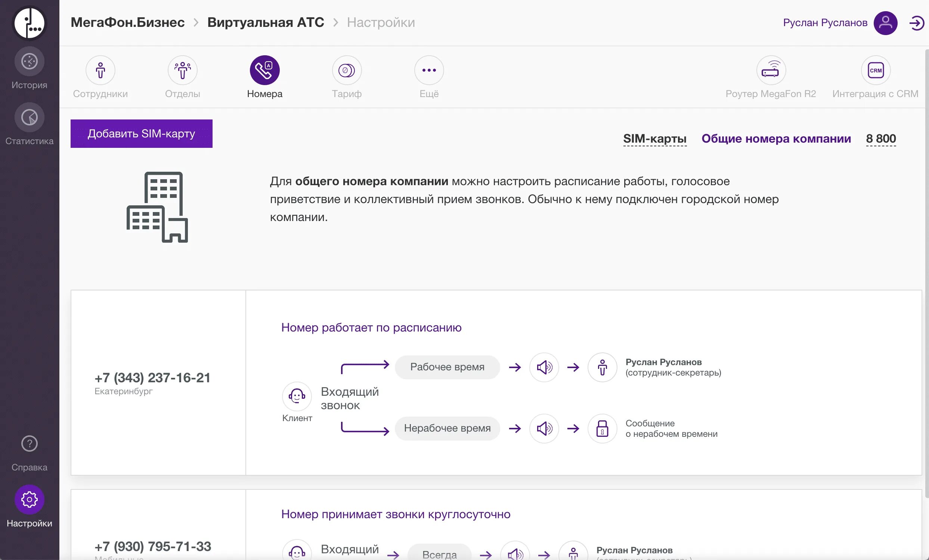Switch to the 8 800 tab
Image resolution: width=929 pixels, height=560 pixels.
(x=881, y=139)
